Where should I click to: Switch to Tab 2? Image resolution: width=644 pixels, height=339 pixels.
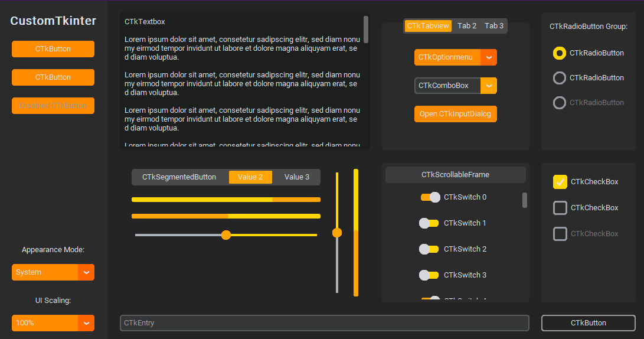coord(467,26)
